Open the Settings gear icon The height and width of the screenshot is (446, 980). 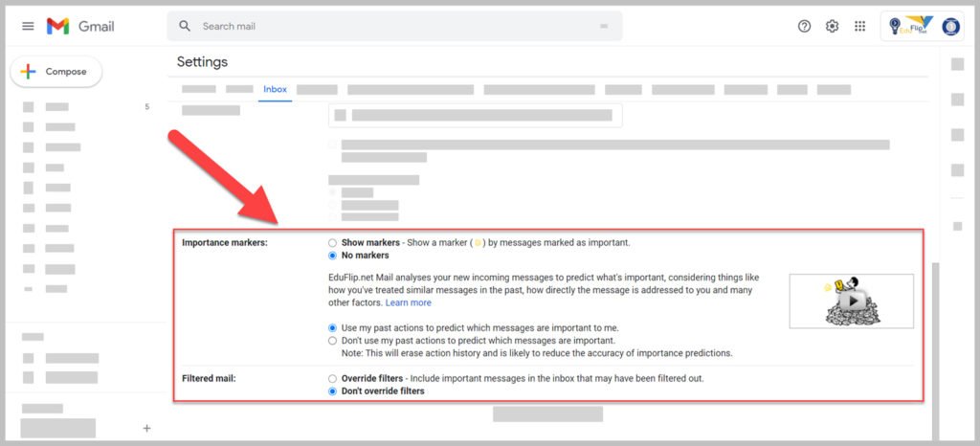[832, 26]
